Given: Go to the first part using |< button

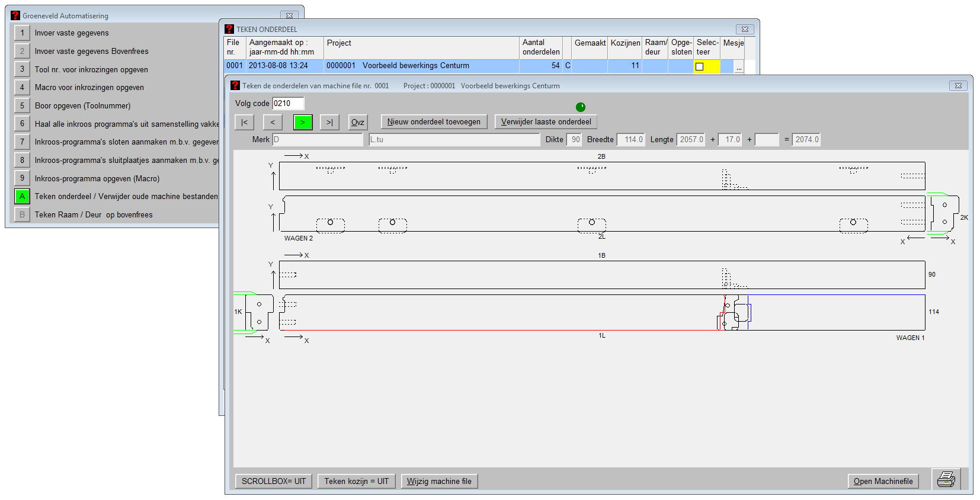Looking at the screenshot, I should 244,122.
